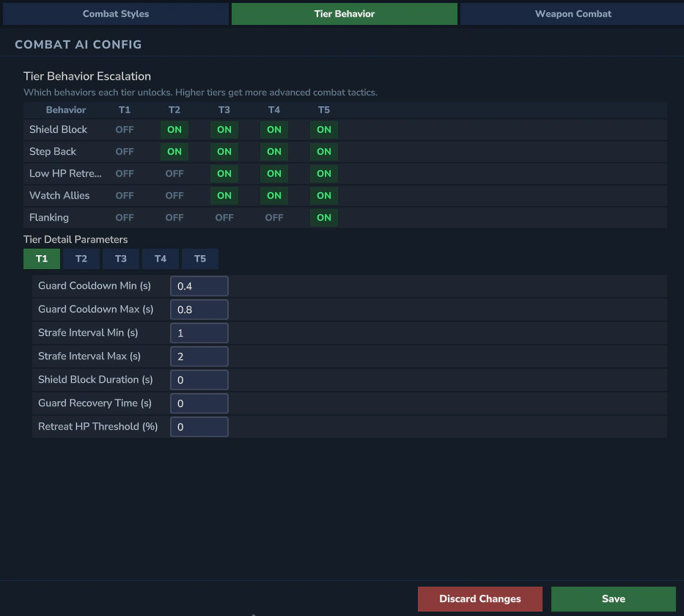Viewport: 684px width, 616px height.
Task: Toggle Shield Block for tier T2
Action: click(174, 129)
